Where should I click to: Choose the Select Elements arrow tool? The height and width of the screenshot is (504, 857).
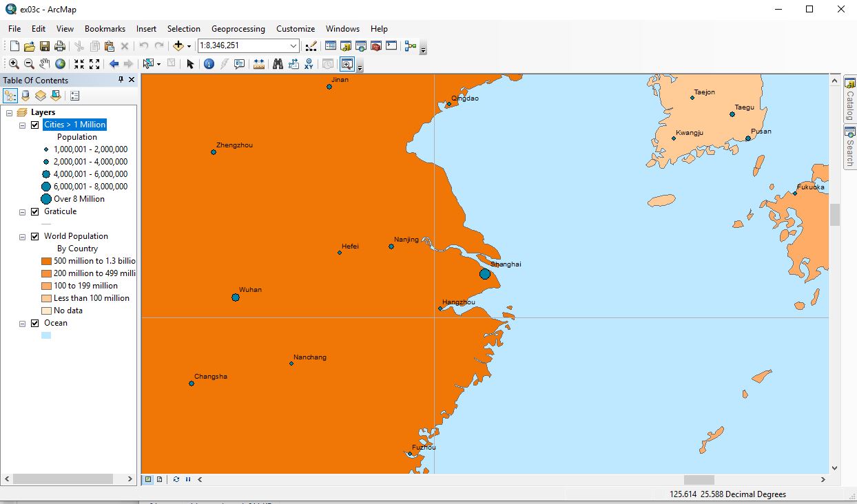pyautogui.click(x=190, y=64)
